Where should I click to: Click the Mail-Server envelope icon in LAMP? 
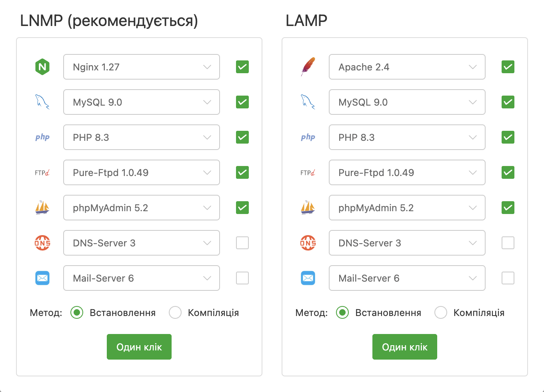308,278
